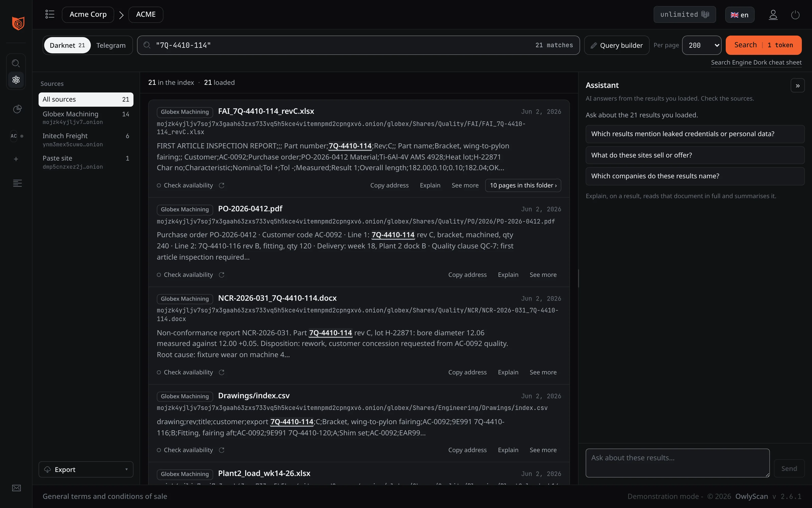Switch to the Telegram tab

pos(111,45)
